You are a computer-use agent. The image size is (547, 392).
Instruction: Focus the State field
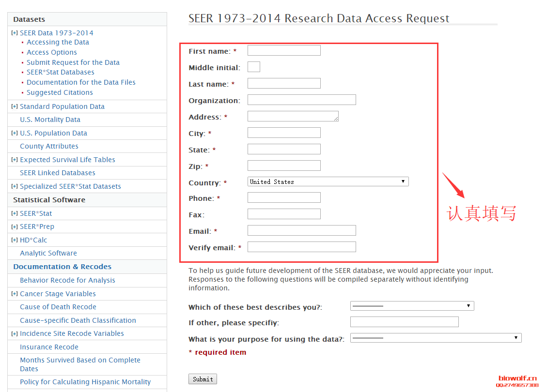pyautogui.click(x=284, y=149)
